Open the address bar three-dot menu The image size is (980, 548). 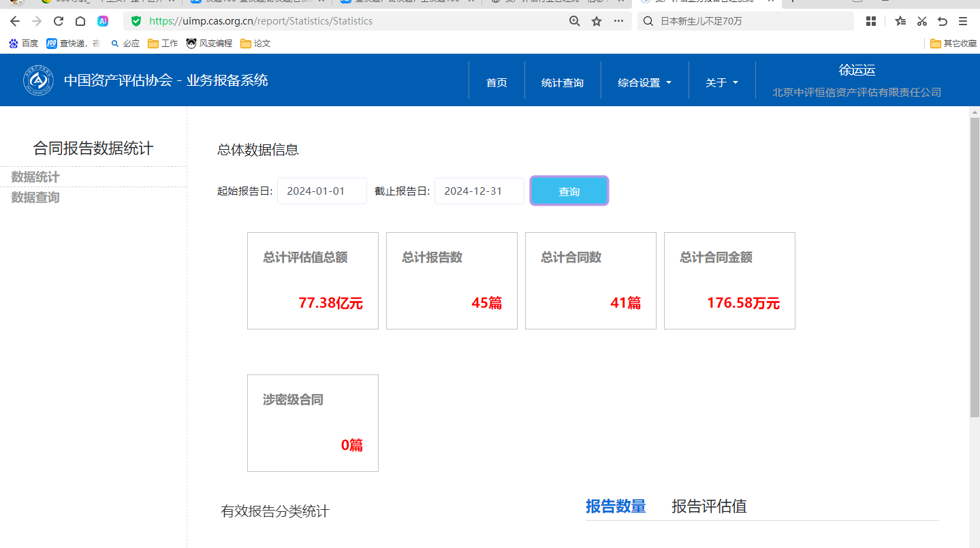(618, 21)
